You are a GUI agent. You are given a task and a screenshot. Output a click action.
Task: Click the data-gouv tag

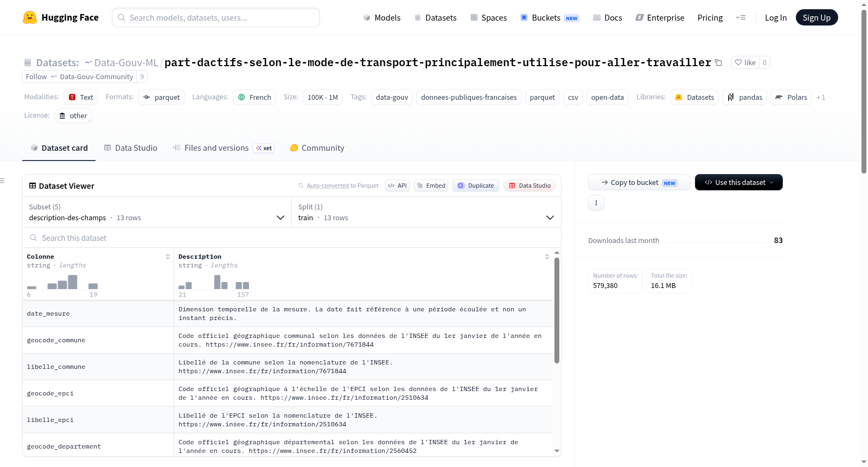click(392, 97)
